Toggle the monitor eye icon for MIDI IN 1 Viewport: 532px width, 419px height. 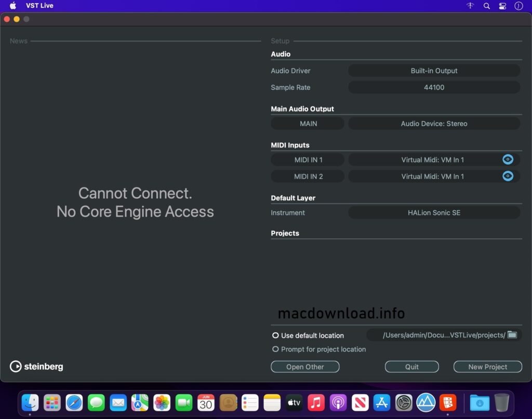[508, 159]
